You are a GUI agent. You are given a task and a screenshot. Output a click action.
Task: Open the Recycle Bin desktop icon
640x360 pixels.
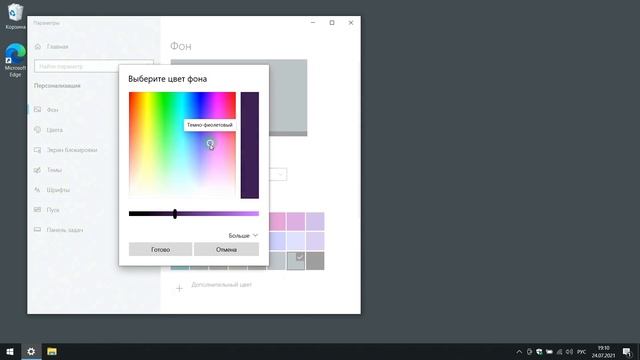[x=15, y=16]
